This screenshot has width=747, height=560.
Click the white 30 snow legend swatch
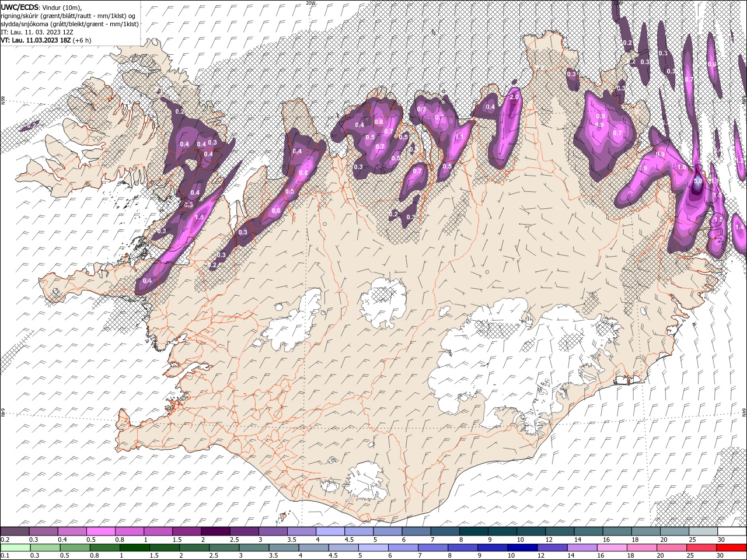click(x=732, y=531)
